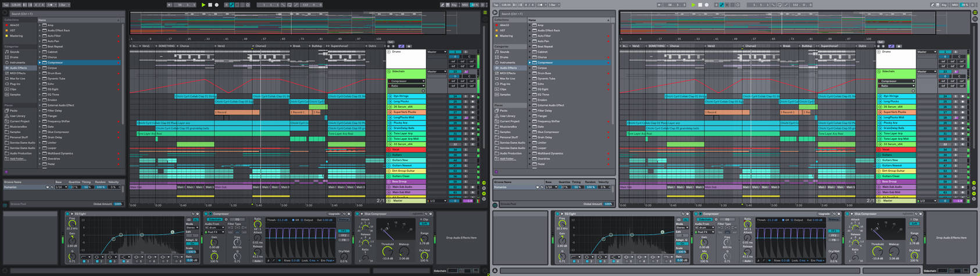Open Sidechain track Compressor device chooser, left window
980x276 pixels.
pos(407,81)
